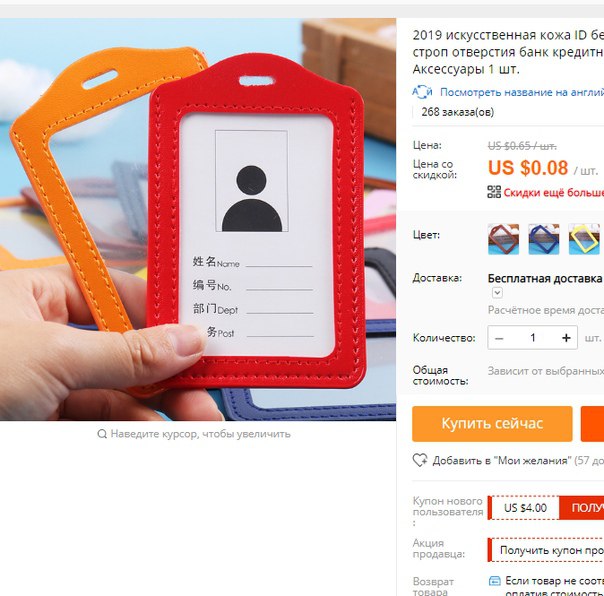Click the quantity input field showing 1
The image size is (604, 596).
(533, 338)
